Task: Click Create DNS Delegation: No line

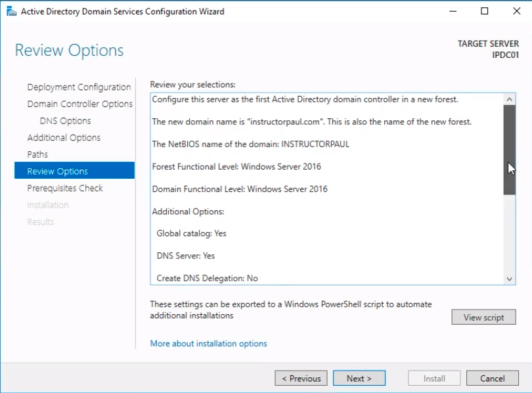Action: point(207,278)
